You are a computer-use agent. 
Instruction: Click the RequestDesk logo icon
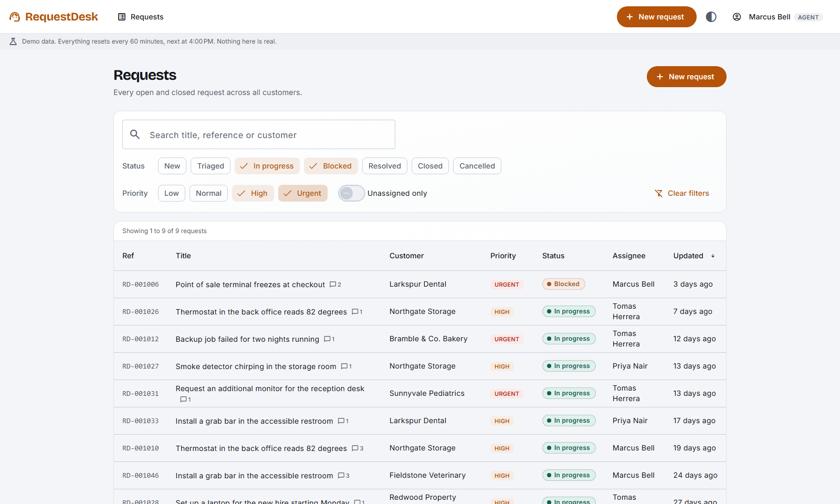click(15, 17)
